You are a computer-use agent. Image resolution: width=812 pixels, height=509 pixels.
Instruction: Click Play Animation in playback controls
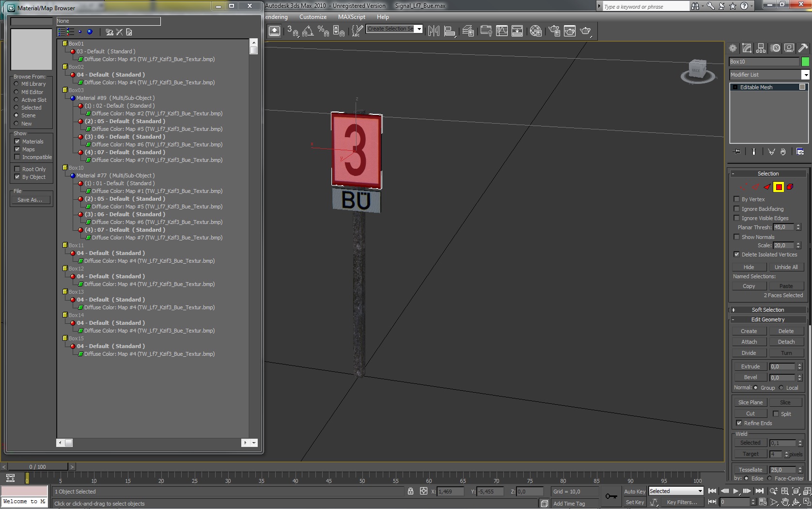pyautogui.click(x=735, y=491)
